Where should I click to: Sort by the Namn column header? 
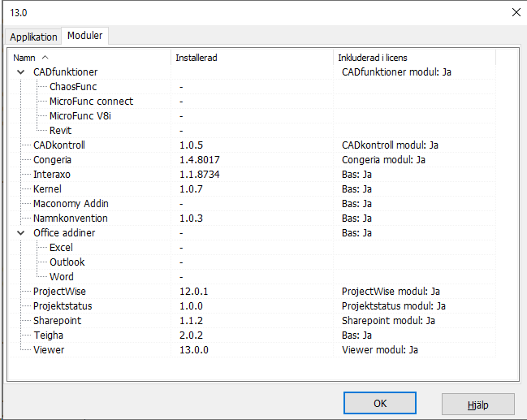click(90, 58)
